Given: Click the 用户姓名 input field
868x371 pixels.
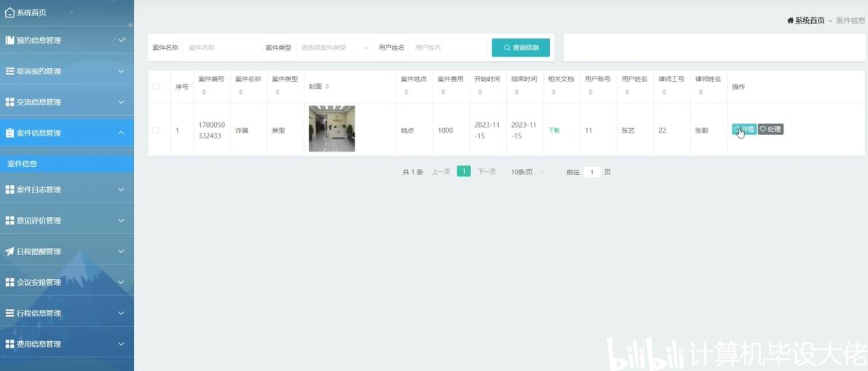Looking at the screenshot, I should (449, 47).
